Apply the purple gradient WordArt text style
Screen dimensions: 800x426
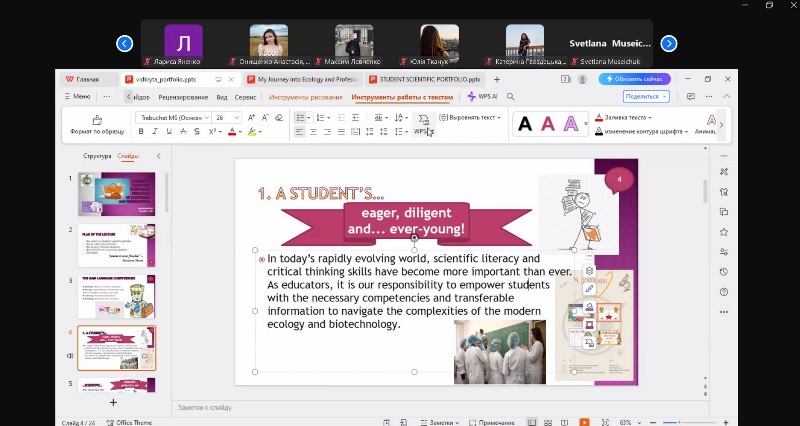click(x=571, y=124)
